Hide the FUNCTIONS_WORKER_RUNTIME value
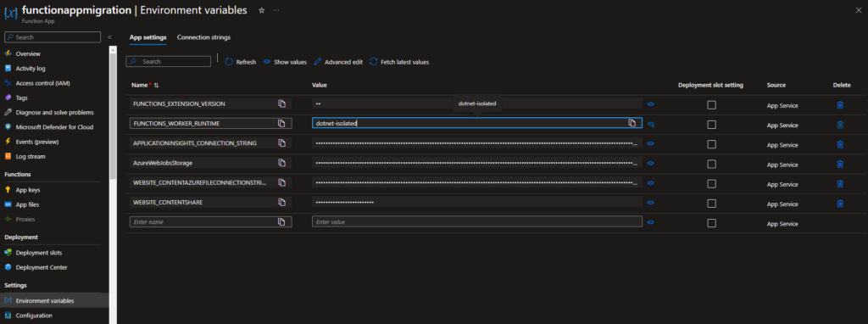The image size is (868, 324). (x=650, y=125)
